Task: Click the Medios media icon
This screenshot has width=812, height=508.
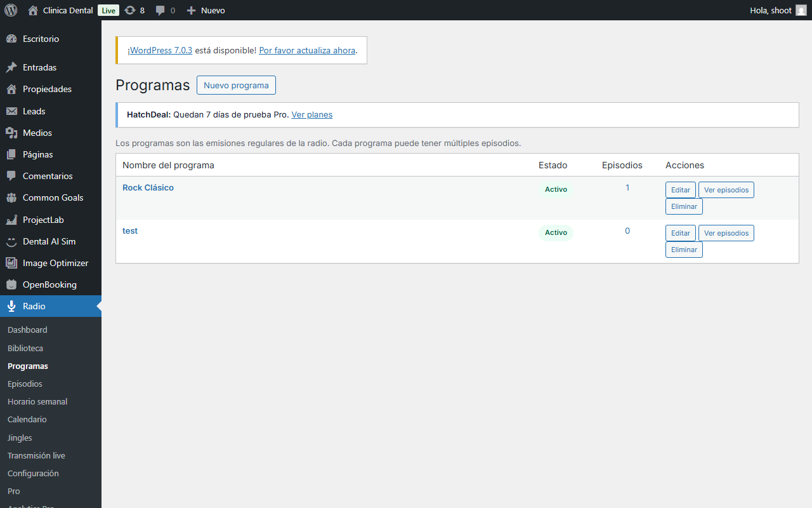Action: click(11, 133)
